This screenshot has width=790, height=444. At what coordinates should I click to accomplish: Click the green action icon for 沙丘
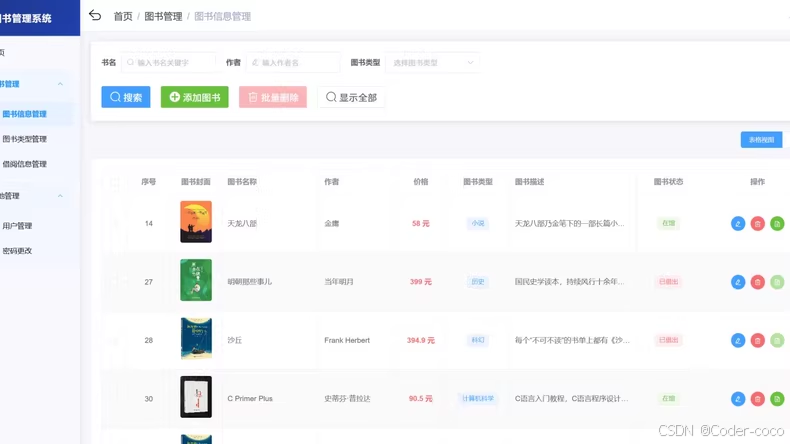pos(777,340)
